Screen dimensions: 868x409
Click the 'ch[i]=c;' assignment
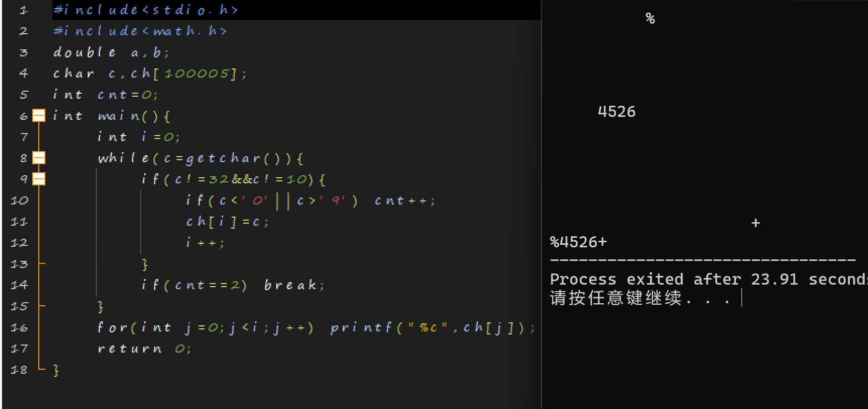[227, 222]
